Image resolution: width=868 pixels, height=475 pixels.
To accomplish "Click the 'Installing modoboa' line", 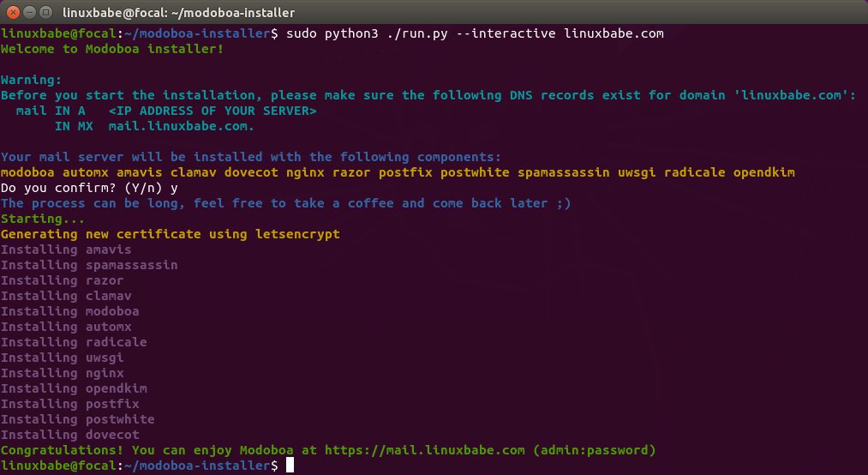I will coord(69,311).
